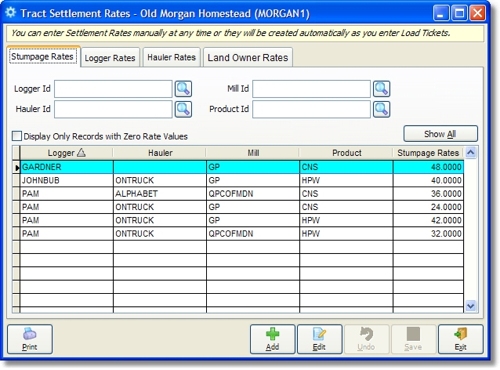Exit the window via door icon

461,339
